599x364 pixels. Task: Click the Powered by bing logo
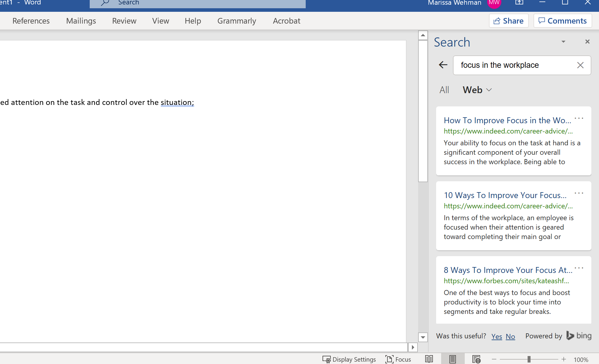pos(579,336)
